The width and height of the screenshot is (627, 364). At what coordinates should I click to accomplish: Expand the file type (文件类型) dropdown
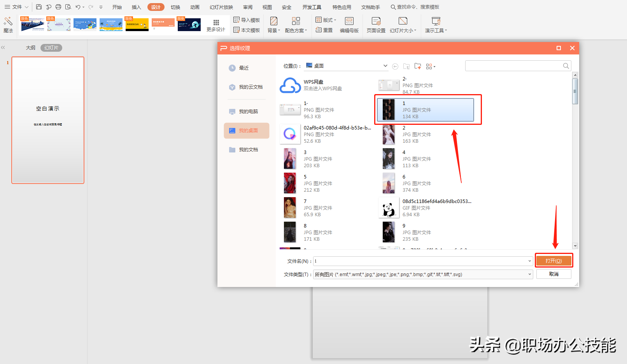tap(530, 274)
